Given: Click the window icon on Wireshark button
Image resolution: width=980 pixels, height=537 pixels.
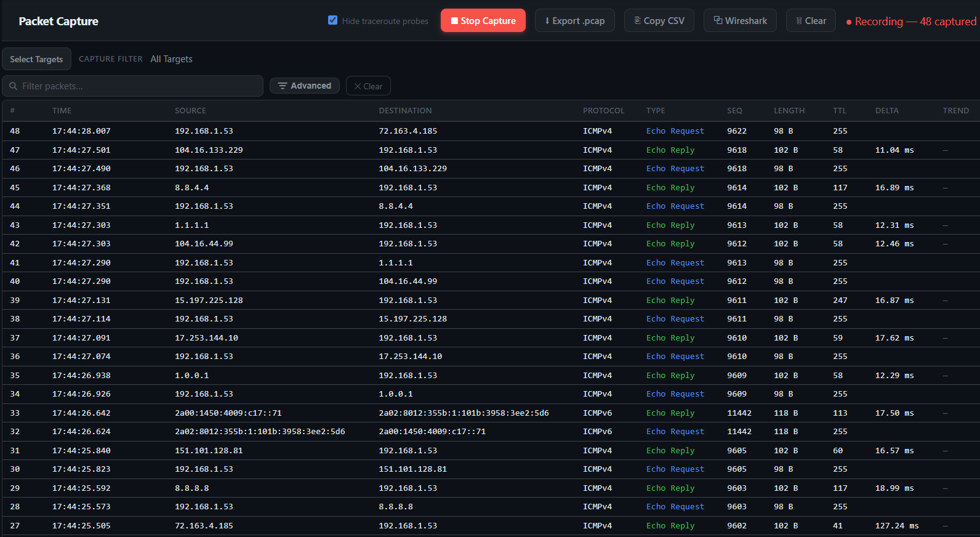Looking at the screenshot, I should tap(718, 20).
